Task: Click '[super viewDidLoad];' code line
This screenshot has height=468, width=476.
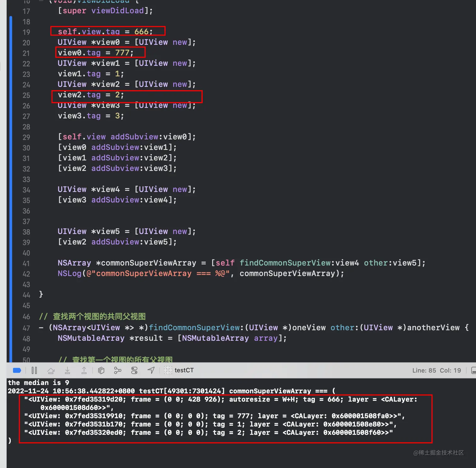Action: point(105,11)
